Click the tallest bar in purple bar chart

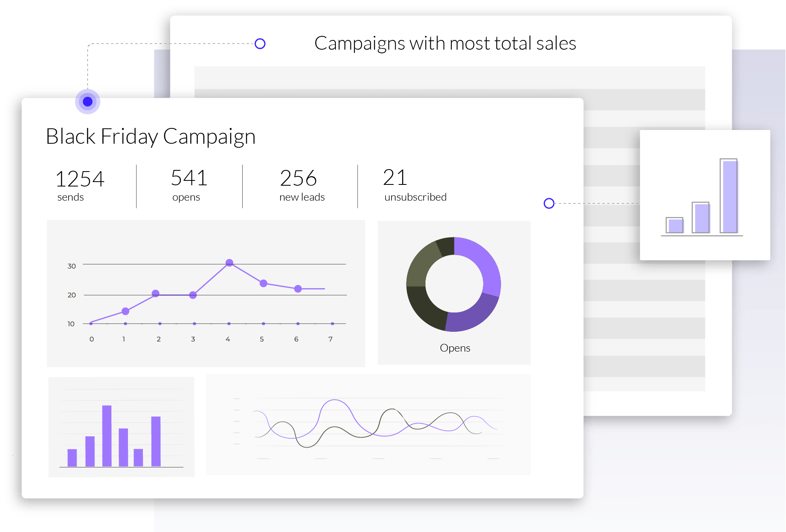click(x=107, y=435)
